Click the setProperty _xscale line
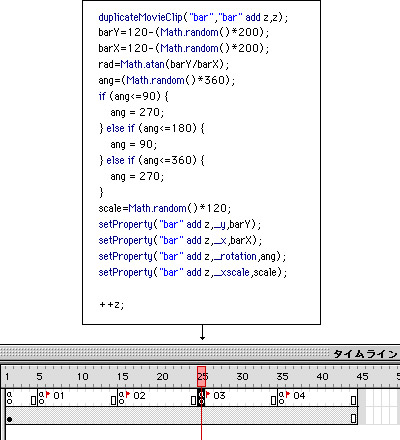Viewport: 400px width, 440px height. tap(192, 272)
